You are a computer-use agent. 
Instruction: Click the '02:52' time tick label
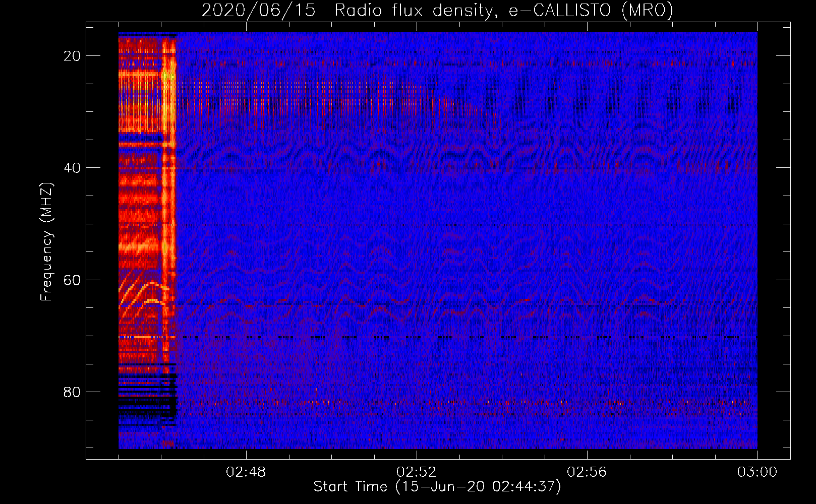417,472
